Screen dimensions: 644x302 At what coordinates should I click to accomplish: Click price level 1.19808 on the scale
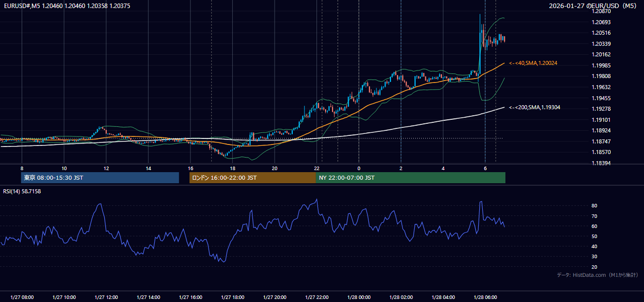(602, 76)
